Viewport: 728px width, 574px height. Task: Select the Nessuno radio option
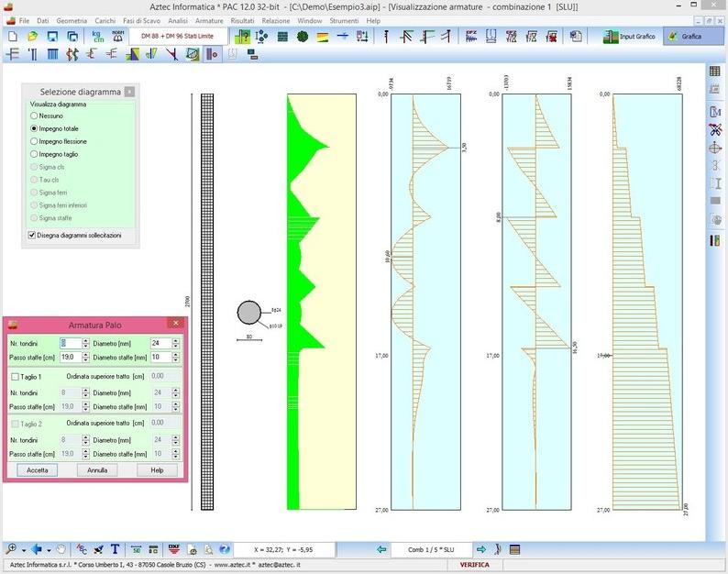tap(34, 116)
